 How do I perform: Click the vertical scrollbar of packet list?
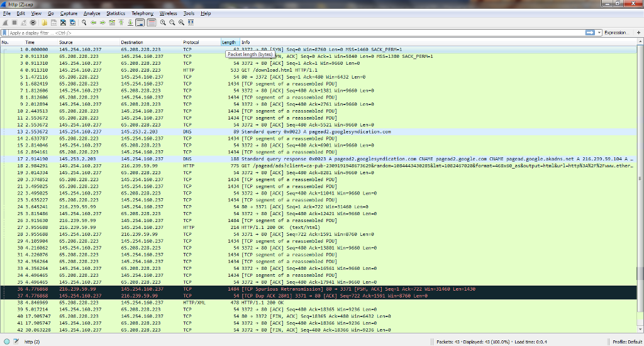(640, 189)
